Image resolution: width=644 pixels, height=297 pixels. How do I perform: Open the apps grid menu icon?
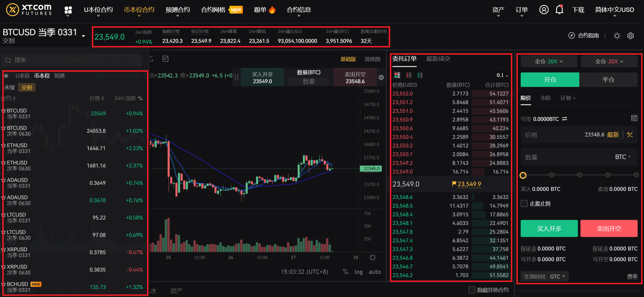click(68, 10)
